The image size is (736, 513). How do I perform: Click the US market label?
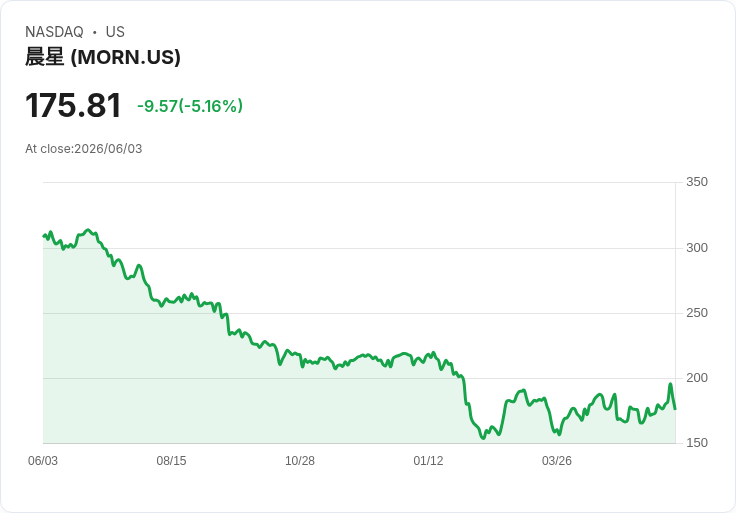tap(115, 32)
